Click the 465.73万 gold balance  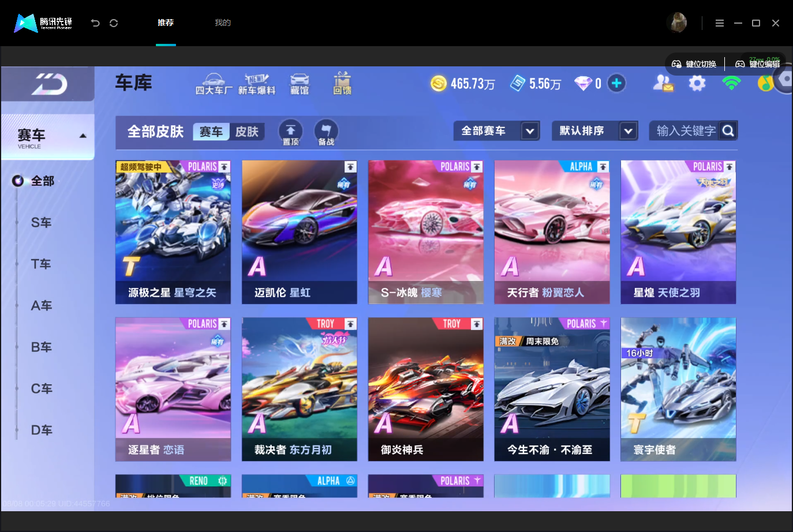click(x=473, y=84)
